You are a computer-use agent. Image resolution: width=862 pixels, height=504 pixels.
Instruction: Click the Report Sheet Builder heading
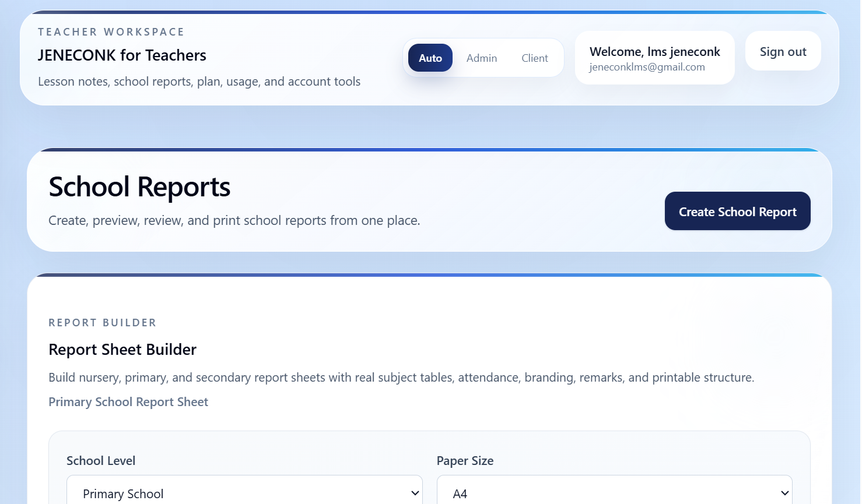coord(122,350)
